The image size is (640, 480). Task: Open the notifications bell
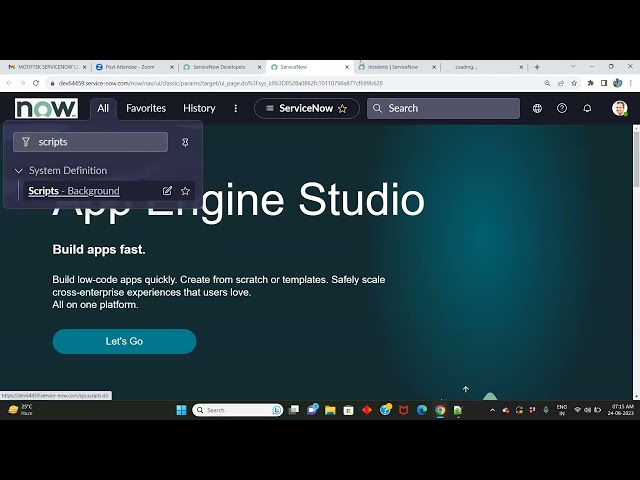point(587,108)
